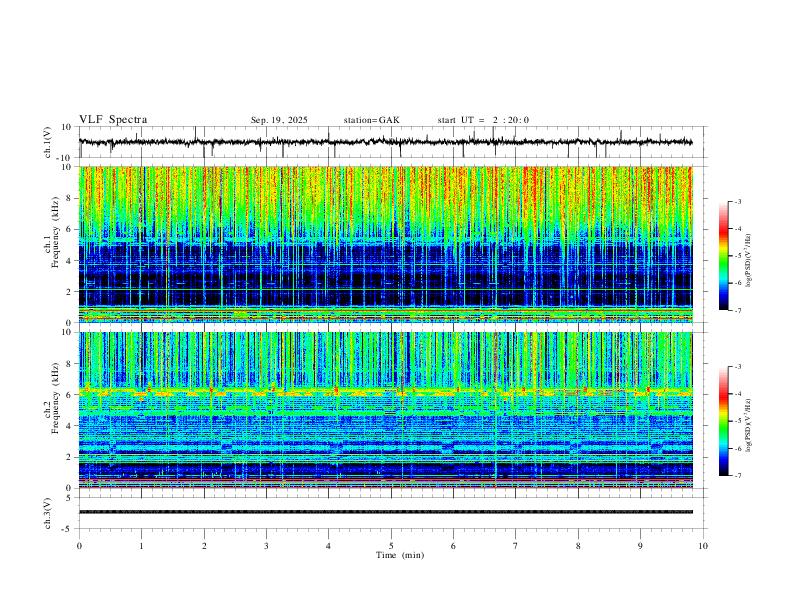Click the "8" tick on the time axis
Image resolution: width=792 pixels, height=612 pixels.
578,546
